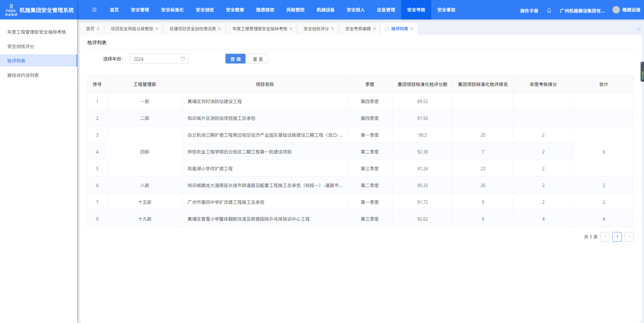Go to previous page arrow

coord(605,237)
